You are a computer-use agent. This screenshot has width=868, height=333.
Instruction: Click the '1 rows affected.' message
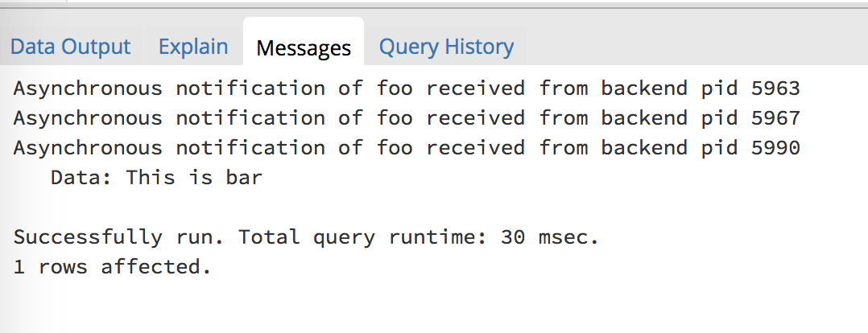click(x=112, y=266)
